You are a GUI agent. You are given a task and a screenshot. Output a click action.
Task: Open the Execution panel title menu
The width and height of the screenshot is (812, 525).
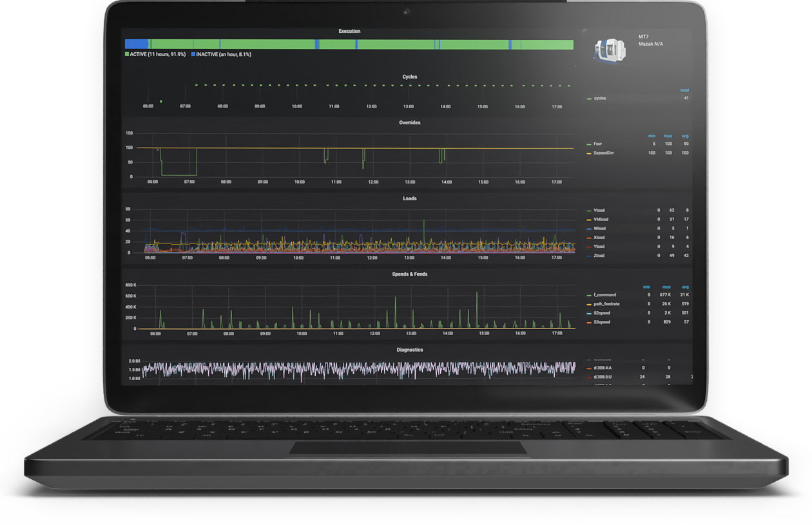[350, 31]
